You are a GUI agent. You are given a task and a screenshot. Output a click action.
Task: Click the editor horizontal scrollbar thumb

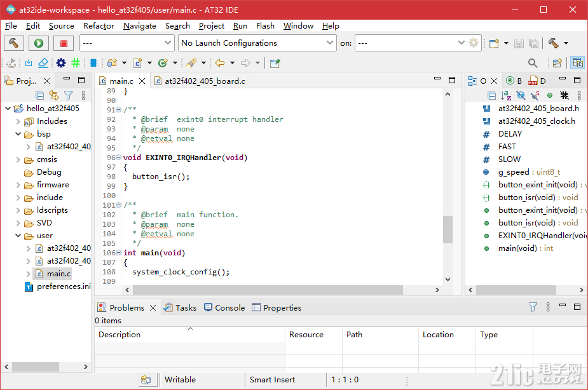coord(268,290)
